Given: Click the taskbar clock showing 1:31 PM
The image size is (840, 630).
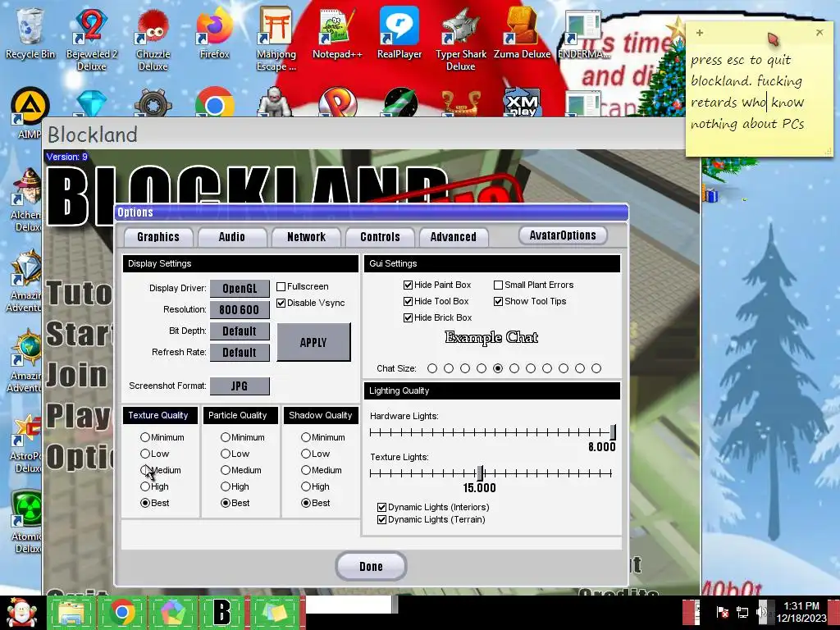Looking at the screenshot, I should (x=801, y=612).
